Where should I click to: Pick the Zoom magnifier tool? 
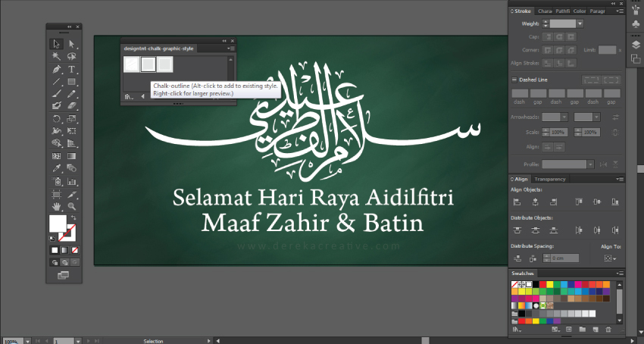pyautogui.click(x=72, y=205)
